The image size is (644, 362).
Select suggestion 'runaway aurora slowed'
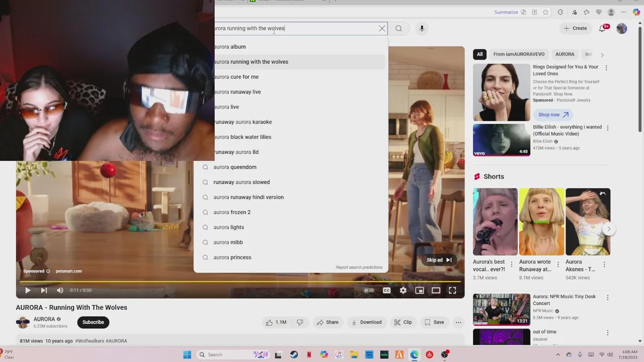(x=291, y=182)
